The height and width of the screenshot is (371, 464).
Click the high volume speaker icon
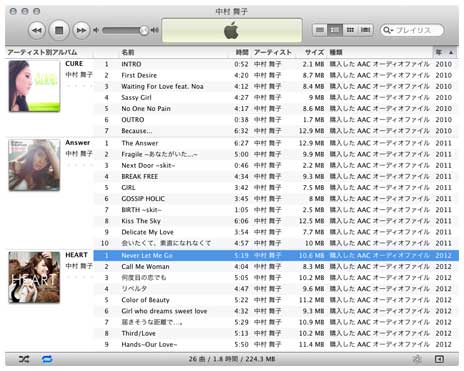coord(154,30)
